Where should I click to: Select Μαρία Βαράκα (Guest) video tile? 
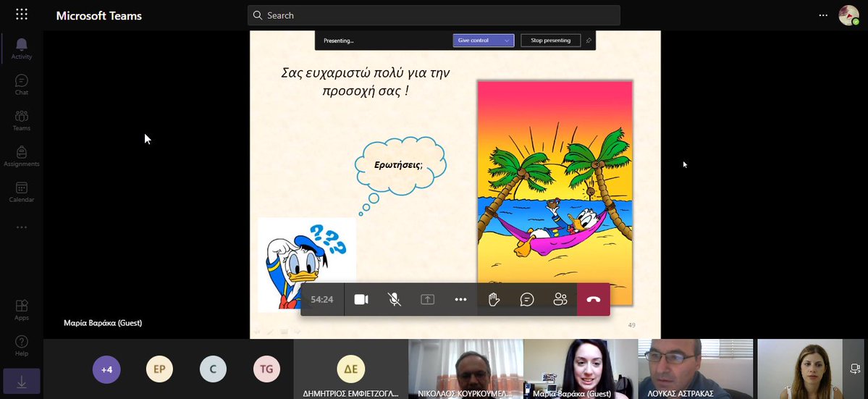(x=580, y=369)
